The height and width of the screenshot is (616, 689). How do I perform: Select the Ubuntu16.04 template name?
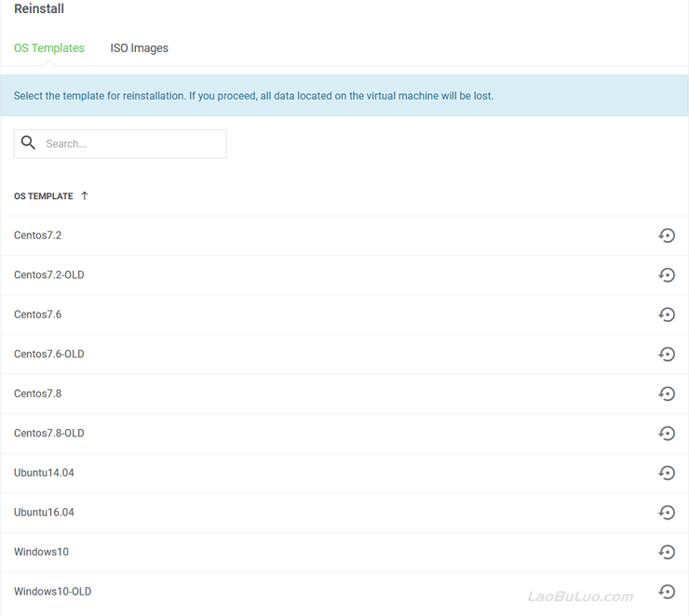click(x=44, y=513)
